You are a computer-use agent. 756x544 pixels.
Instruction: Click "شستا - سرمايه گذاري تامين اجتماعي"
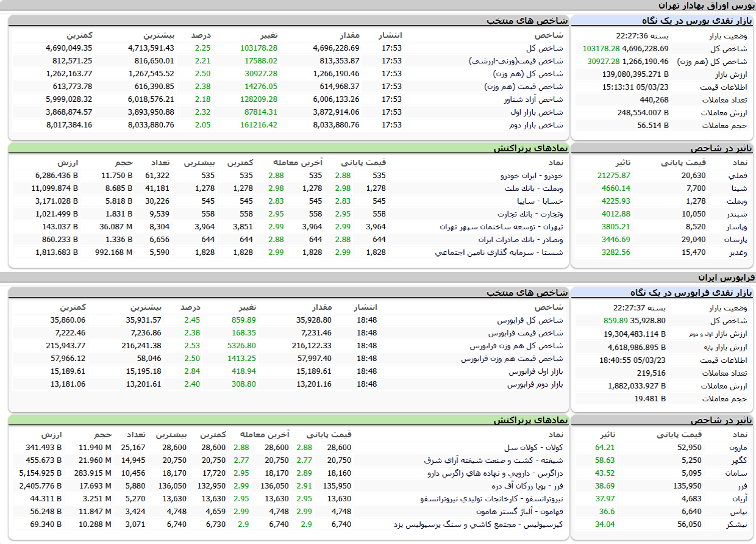pyautogui.click(x=499, y=252)
